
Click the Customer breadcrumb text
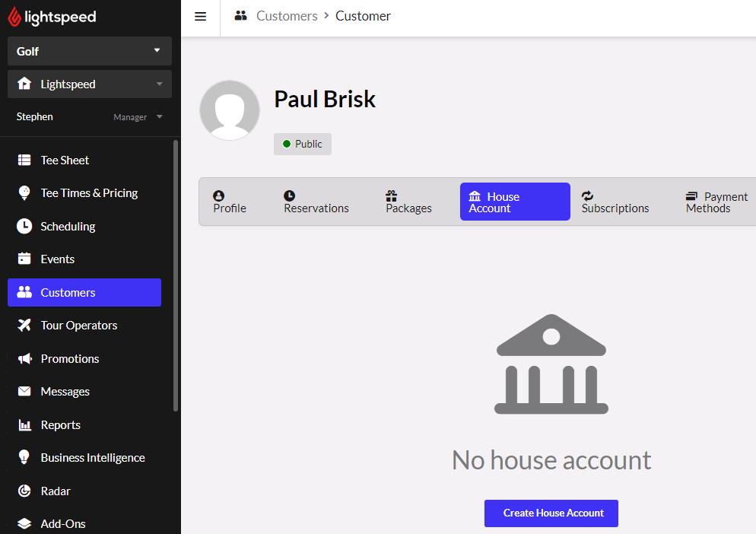point(363,16)
